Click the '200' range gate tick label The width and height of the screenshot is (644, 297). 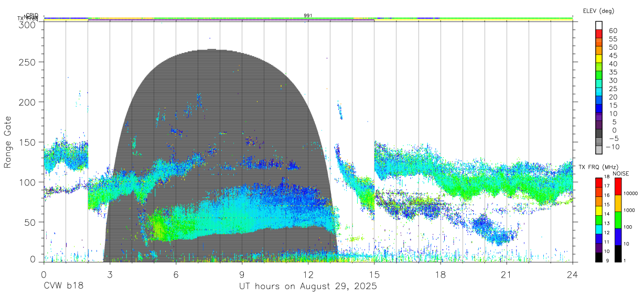28,102
